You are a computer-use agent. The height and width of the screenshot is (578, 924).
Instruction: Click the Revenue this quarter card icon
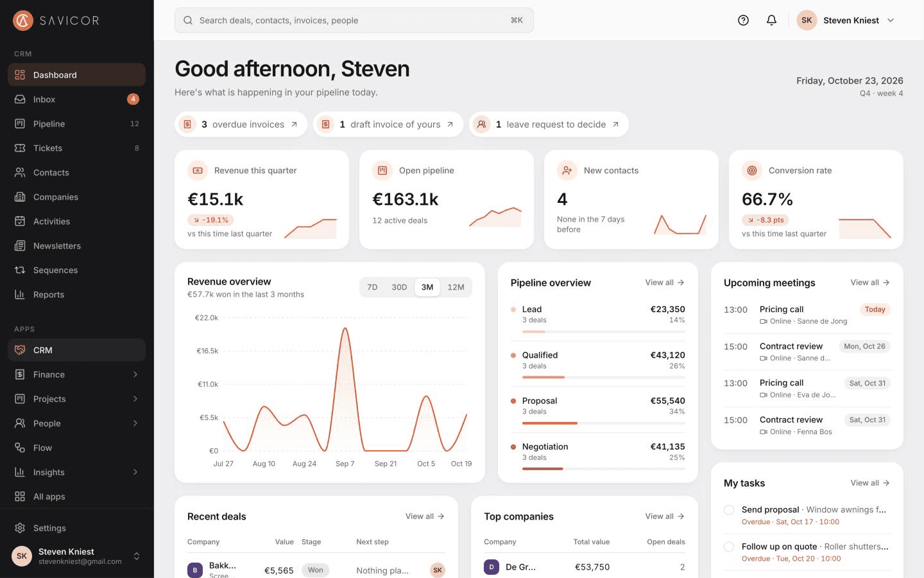[198, 171]
